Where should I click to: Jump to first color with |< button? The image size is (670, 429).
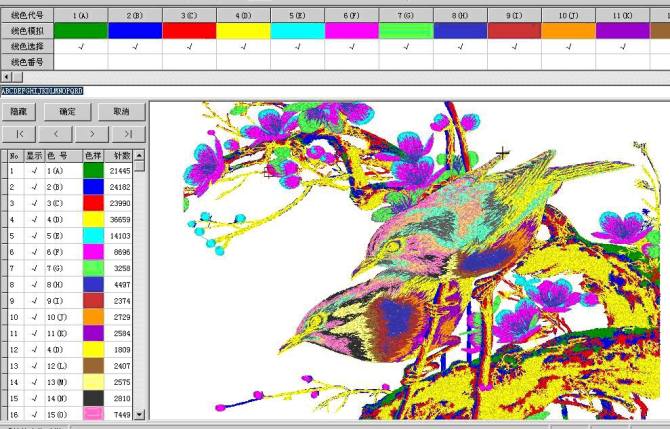coord(20,133)
